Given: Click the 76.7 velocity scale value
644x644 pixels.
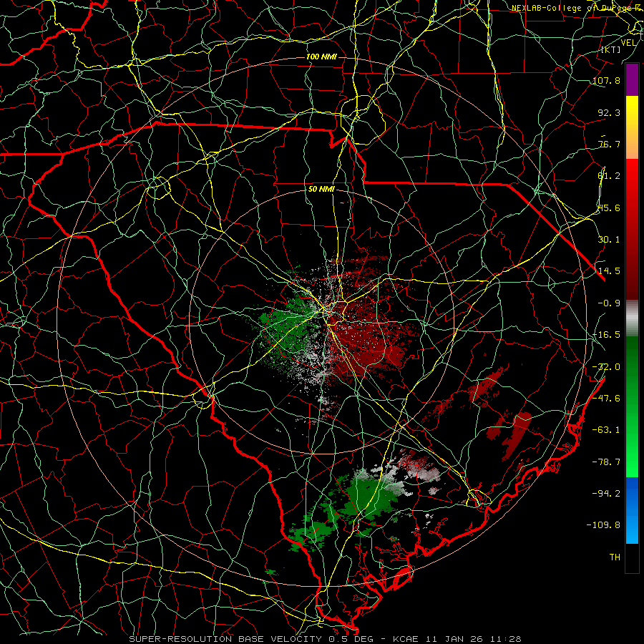Looking at the screenshot, I should [609, 144].
